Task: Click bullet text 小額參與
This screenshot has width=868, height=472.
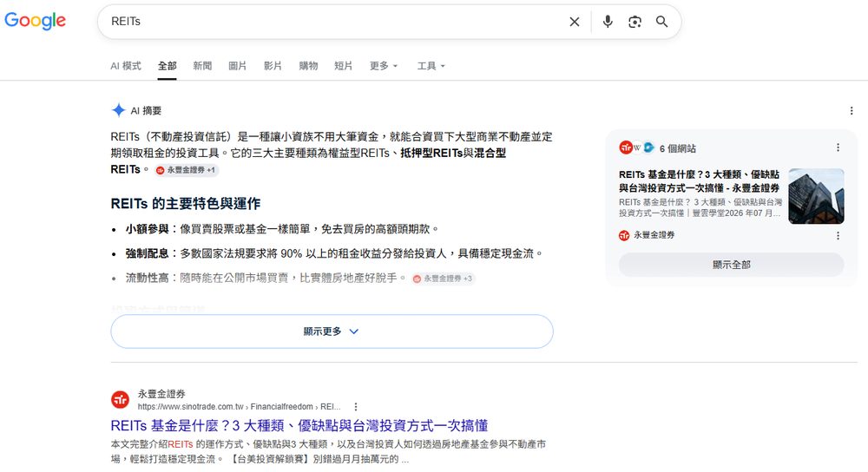Action: pos(147,229)
